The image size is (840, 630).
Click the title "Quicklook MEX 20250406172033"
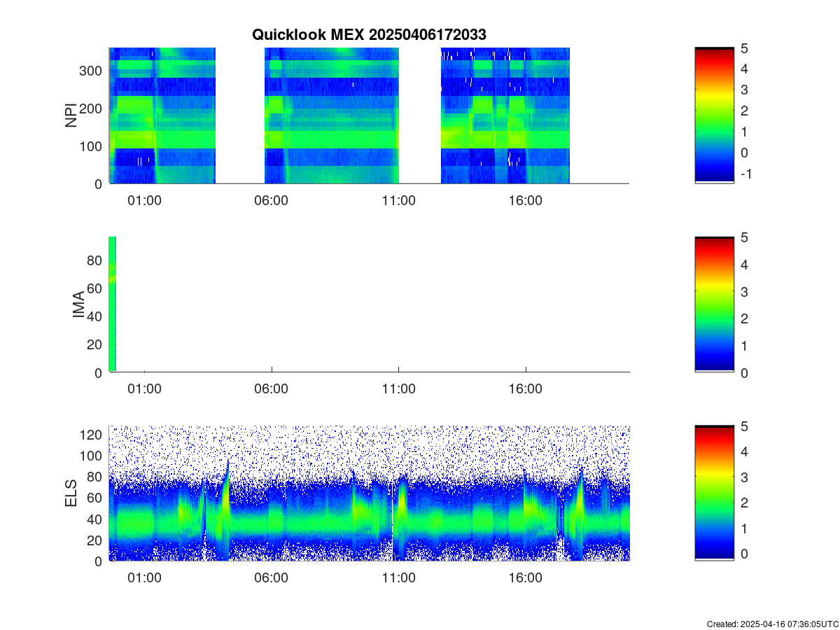[369, 34]
